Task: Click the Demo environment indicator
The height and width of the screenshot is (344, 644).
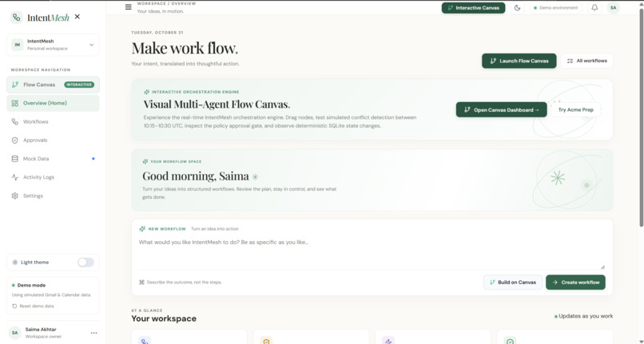Action: point(555,8)
